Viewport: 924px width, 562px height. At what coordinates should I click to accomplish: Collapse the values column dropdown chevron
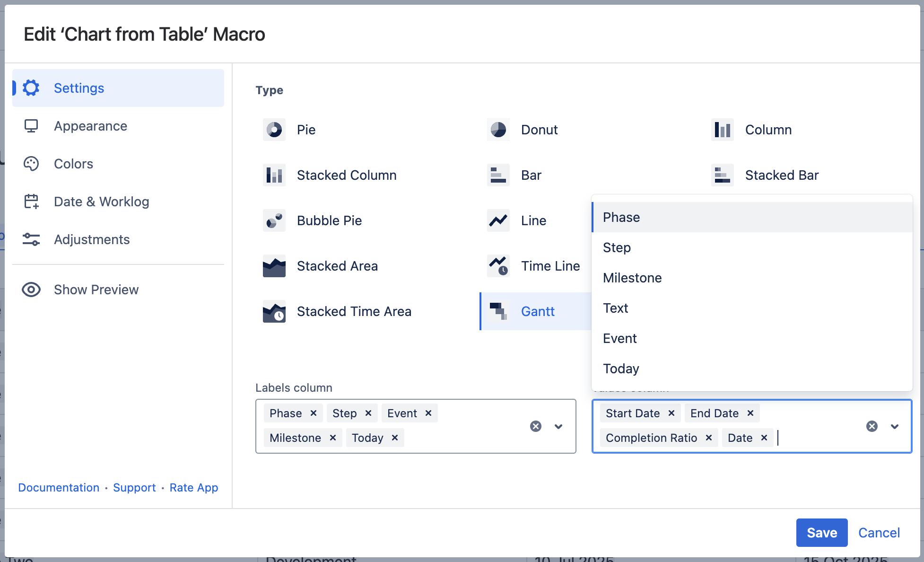pos(895,426)
